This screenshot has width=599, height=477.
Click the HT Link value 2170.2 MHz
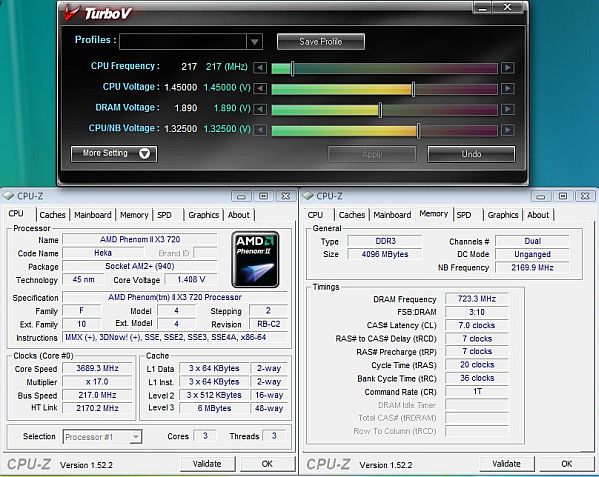click(x=97, y=408)
